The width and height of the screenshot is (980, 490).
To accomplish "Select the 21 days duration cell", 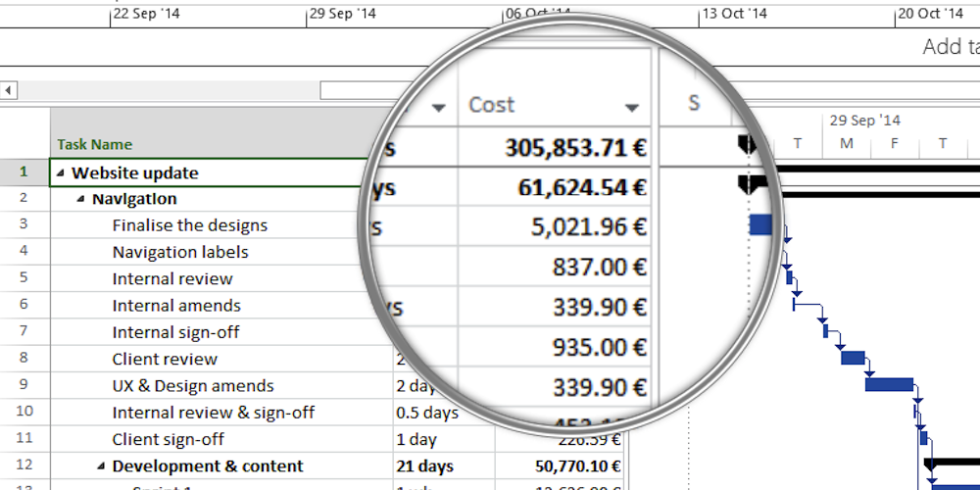I will pos(424,466).
